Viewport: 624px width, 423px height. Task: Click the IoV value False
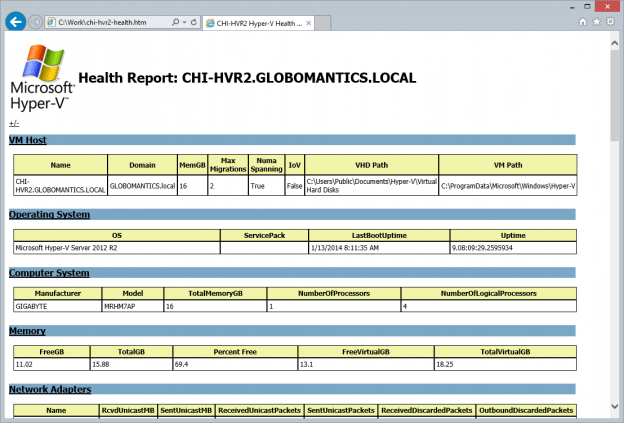tap(294, 186)
